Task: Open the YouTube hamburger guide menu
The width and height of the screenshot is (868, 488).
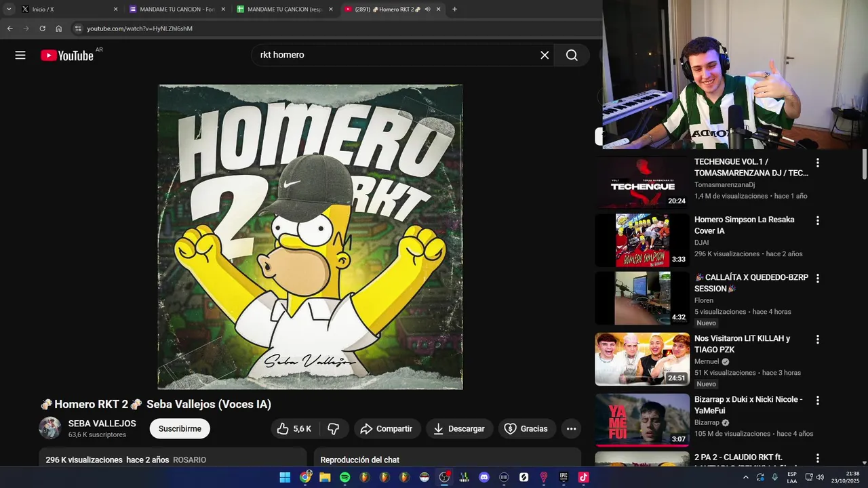Action: tap(20, 56)
